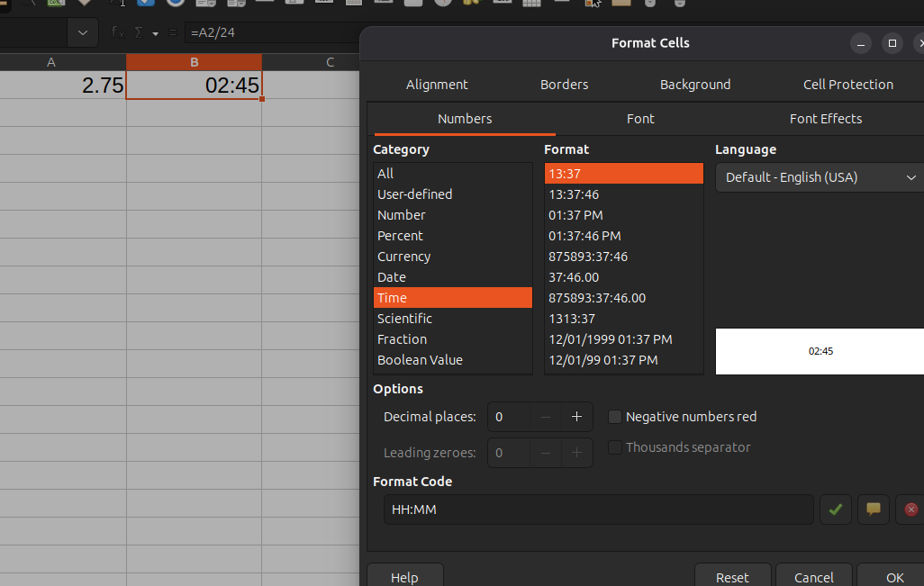Select the Fraction category
This screenshot has height=586, width=924.
[x=453, y=339]
